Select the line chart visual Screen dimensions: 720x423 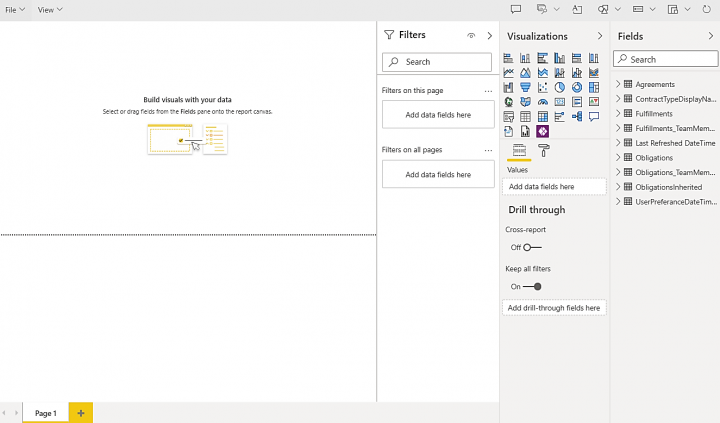[x=508, y=73]
